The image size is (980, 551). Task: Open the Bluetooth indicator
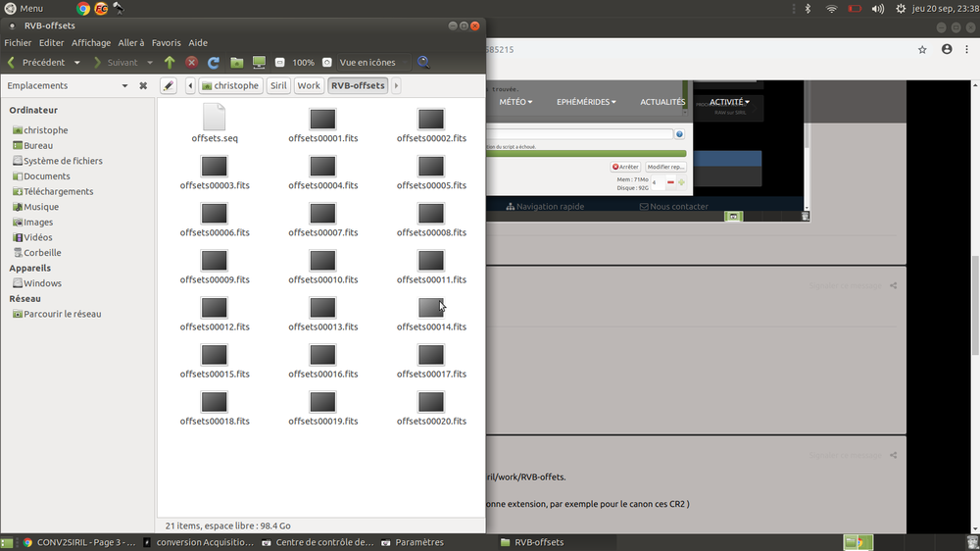[808, 8]
